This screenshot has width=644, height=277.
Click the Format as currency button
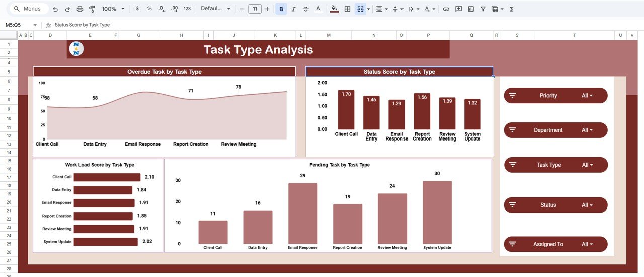pyautogui.click(x=137, y=9)
